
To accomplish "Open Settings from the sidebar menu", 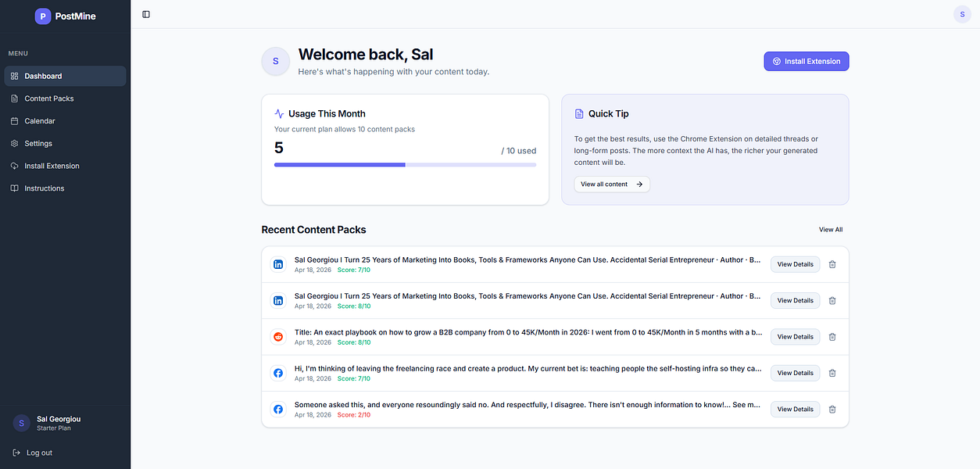I will tap(65, 143).
